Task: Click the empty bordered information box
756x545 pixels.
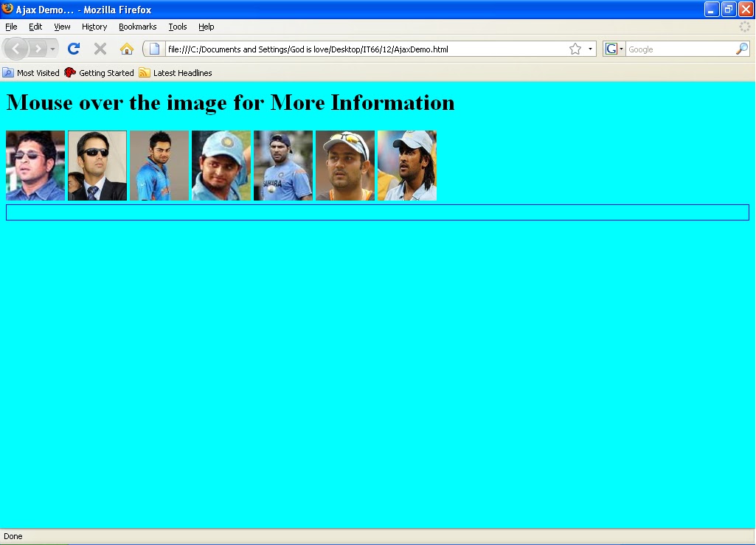Action: [378, 212]
